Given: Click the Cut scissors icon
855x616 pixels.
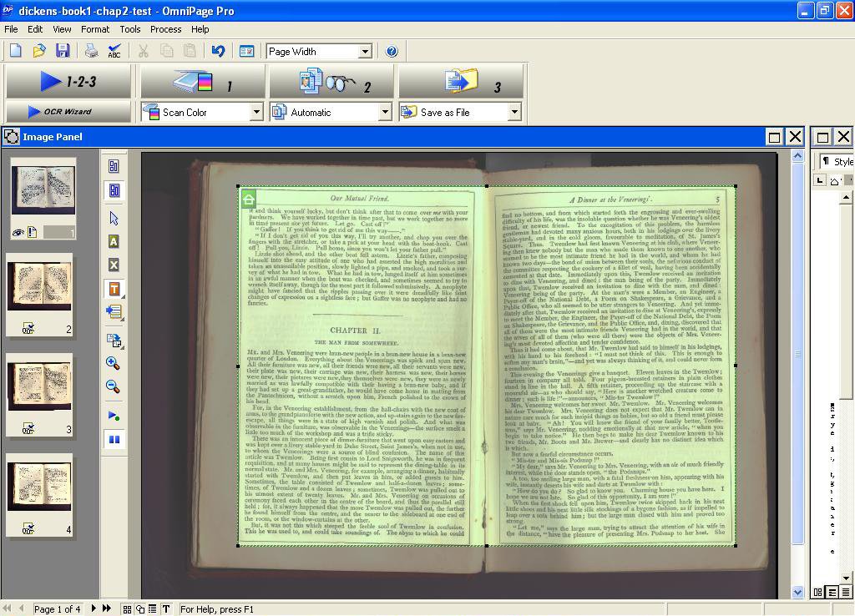Looking at the screenshot, I should click(x=144, y=51).
